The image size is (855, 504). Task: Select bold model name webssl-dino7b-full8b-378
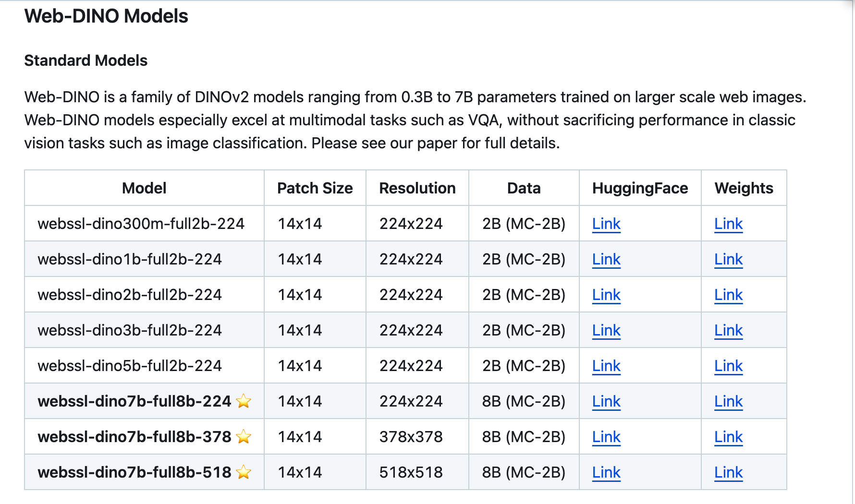click(x=134, y=437)
